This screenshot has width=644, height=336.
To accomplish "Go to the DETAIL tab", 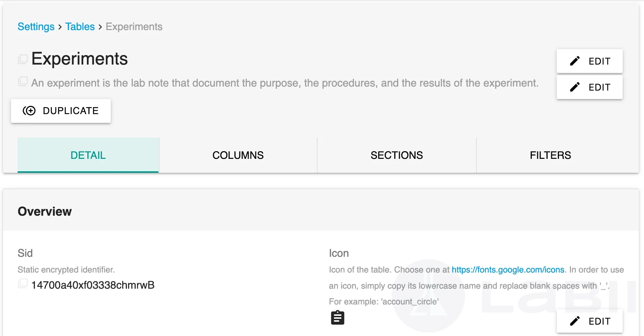I will (x=88, y=155).
